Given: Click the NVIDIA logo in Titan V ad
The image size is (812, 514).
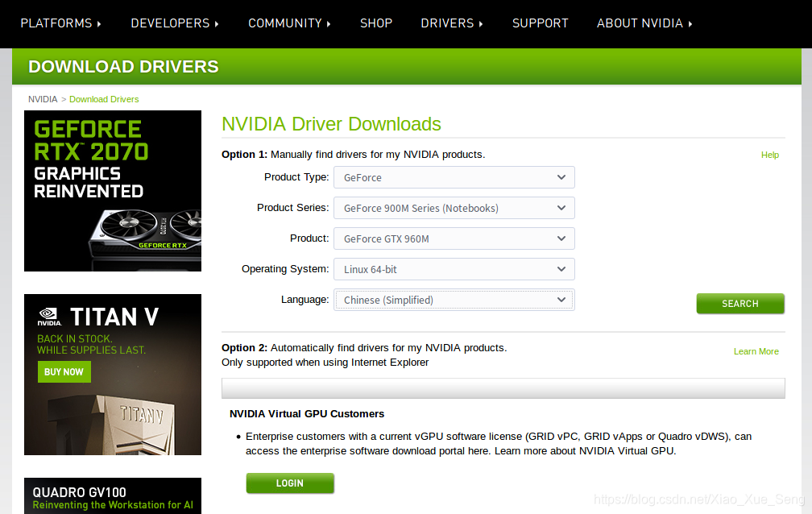Looking at the screenshot, I should coord(49,317).
